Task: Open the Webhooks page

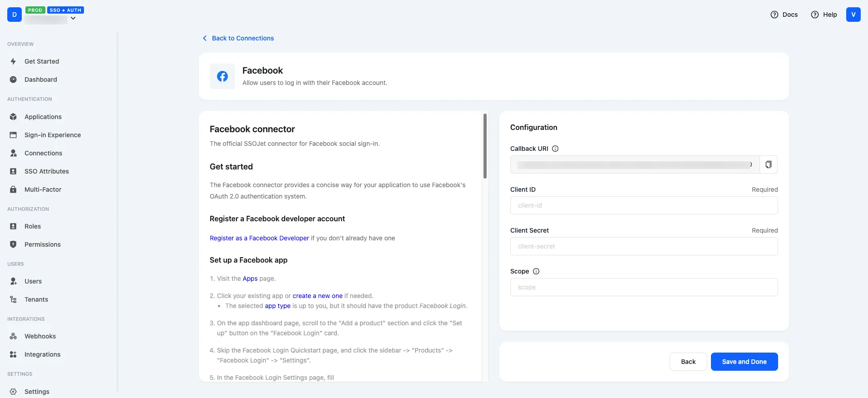Action: point(40,336)
